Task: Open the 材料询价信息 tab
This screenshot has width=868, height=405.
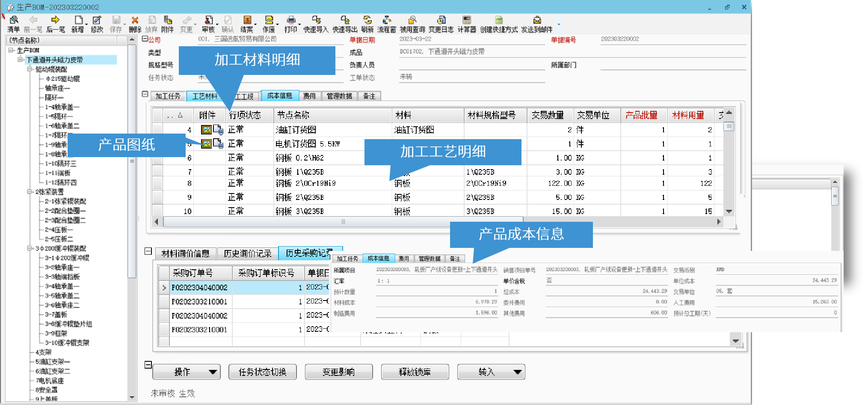Action: pos(186,253)
